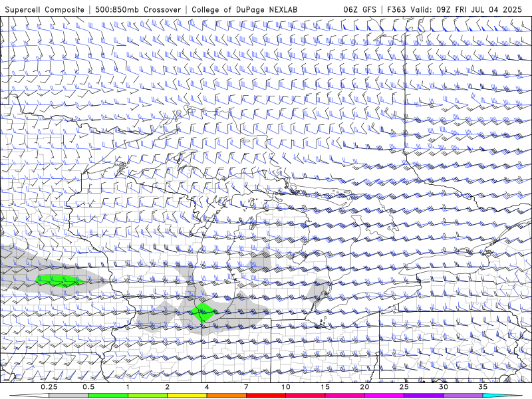The width and height of the screenshot is (532, 399).
Task: Click the "College of DuPage NEXLAB" credit
Action: coord(244,9)
